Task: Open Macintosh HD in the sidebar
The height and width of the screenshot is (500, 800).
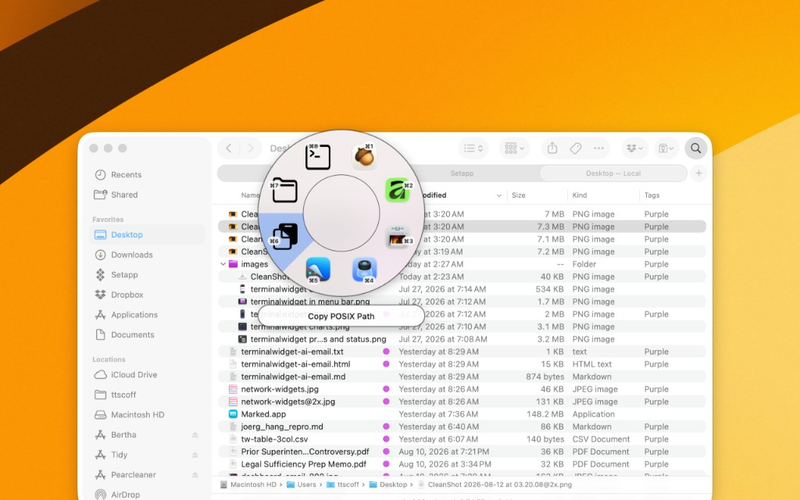Action: tap(147, 415)
